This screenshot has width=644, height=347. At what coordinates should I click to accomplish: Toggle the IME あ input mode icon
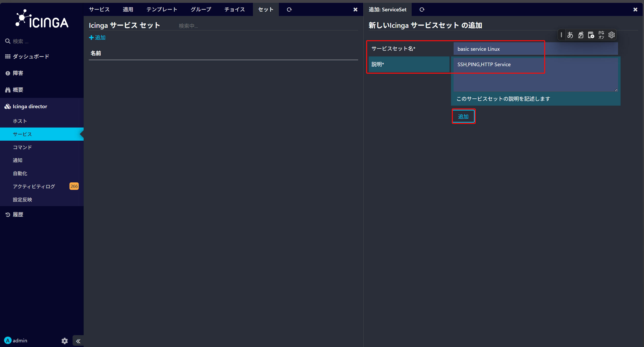click(570, 35)
